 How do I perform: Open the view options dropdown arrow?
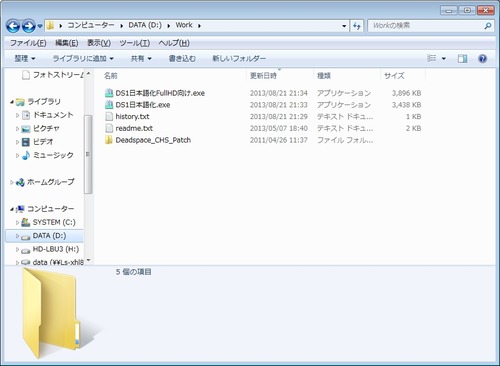coord(444,59)
